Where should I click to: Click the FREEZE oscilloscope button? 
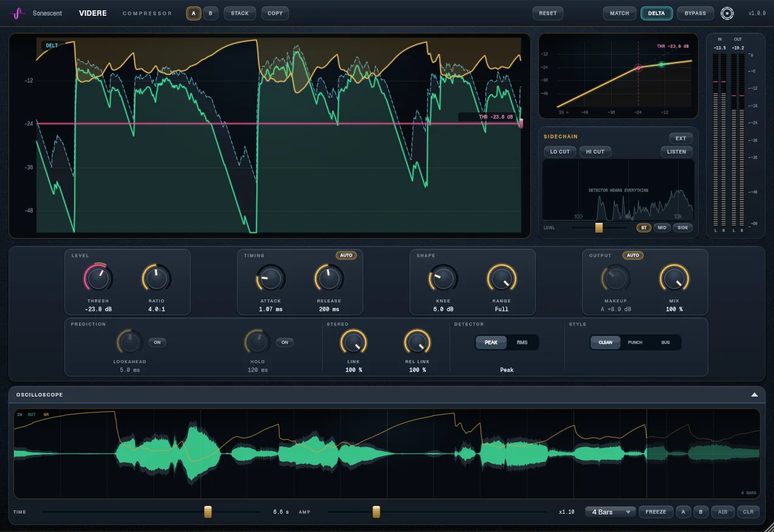point(656,512)
